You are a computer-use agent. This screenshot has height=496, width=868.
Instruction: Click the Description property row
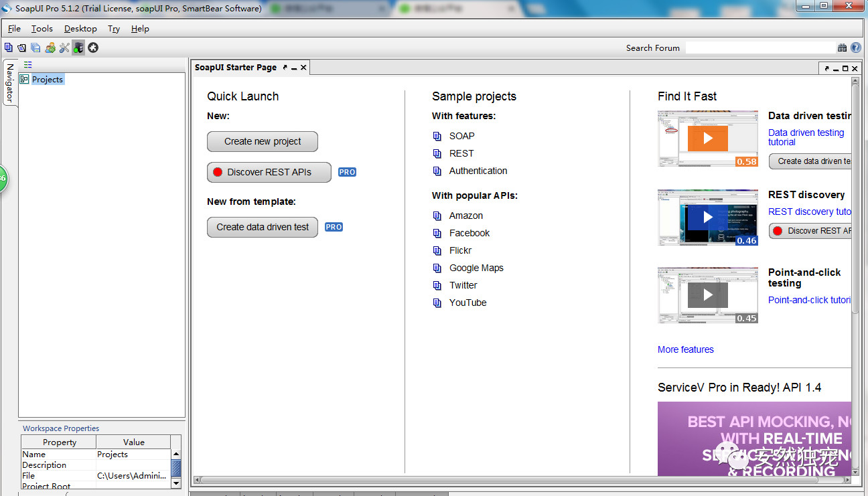coord(96,465)
